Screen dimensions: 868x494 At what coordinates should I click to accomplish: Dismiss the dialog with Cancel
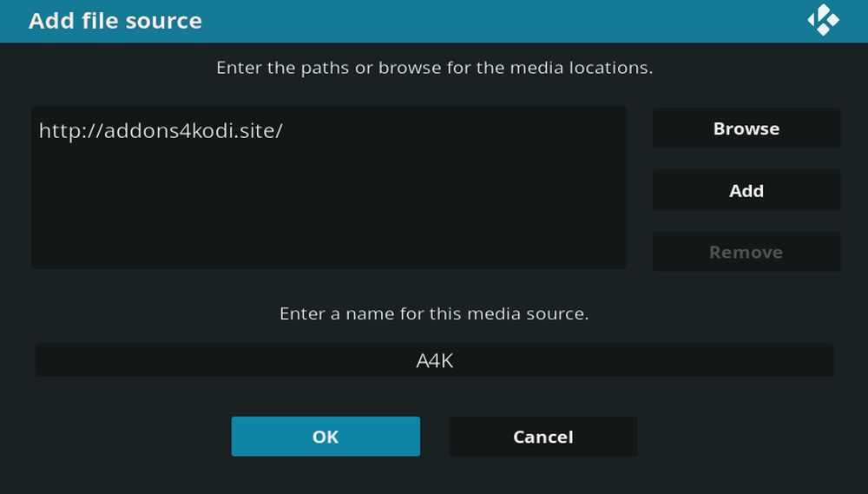(x=543, y=437)
